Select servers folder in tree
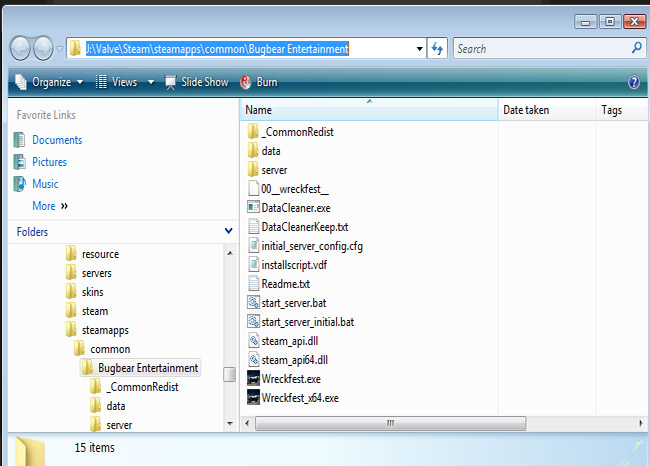Screen dimensions: 650x466 pyautogui.click(x=97, y=273)
